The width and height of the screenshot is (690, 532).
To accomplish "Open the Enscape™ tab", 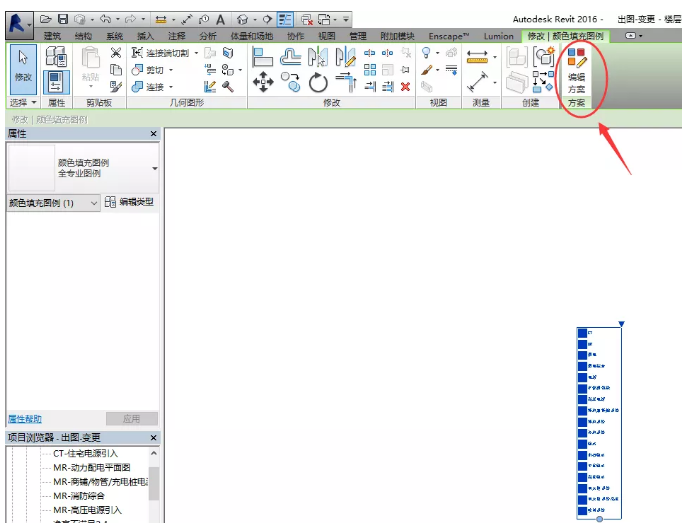I will [x=448, y=36].
